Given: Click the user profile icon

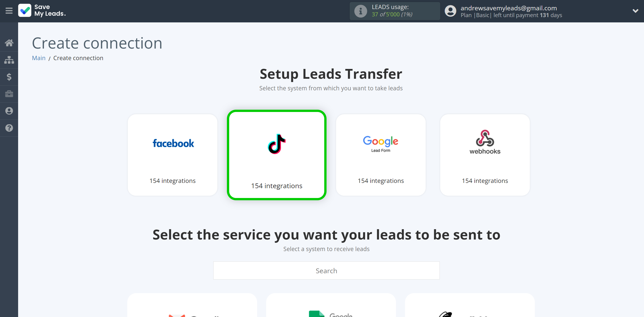Looking at the screenshot, I should [451, 11].
